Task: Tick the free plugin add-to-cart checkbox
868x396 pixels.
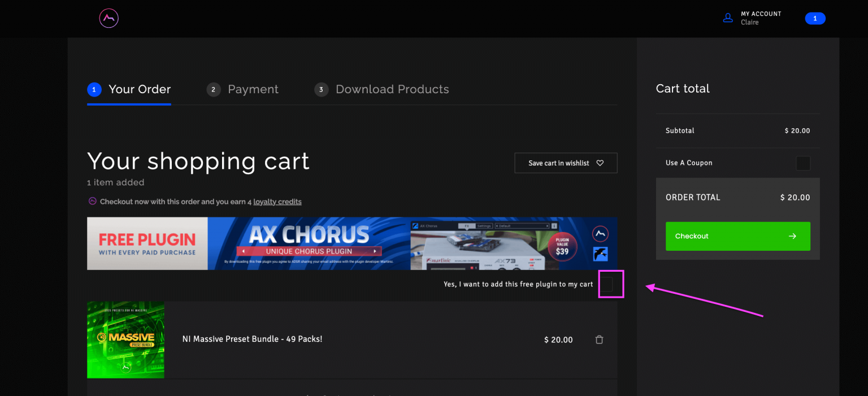Action: click(x=606, y=284)
